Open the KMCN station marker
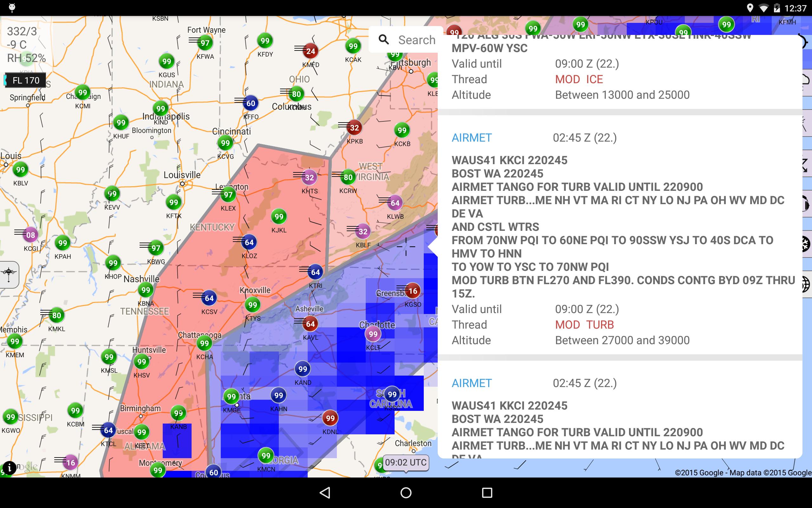Image resolution: width=812 pixels, height=508 pixels. coord(266,456)
